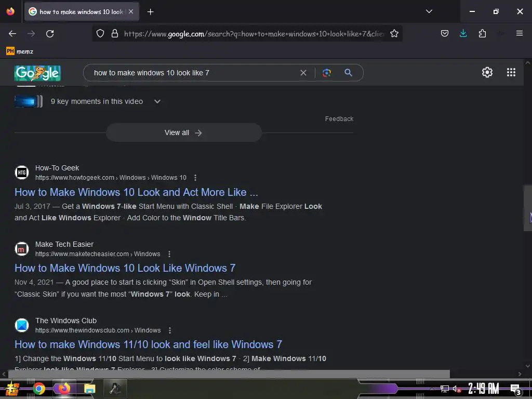This screenshot has width=532, height=399.
Task: Click the Google search input field
Action: pyautogui.click(x=195, y=73)
